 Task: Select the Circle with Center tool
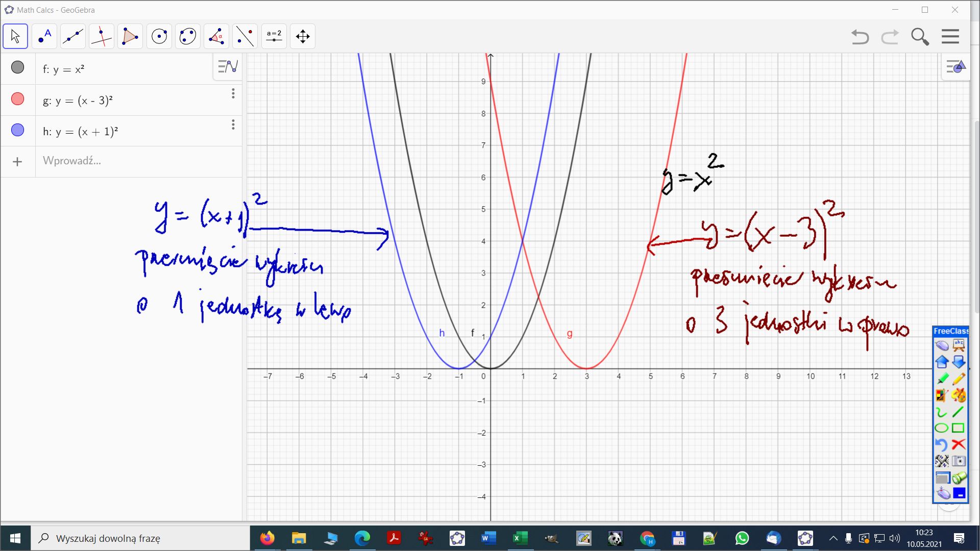pos(159,36)
